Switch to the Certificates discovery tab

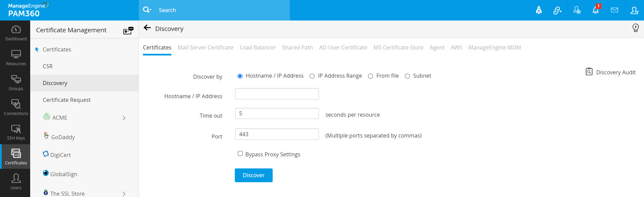157,47
